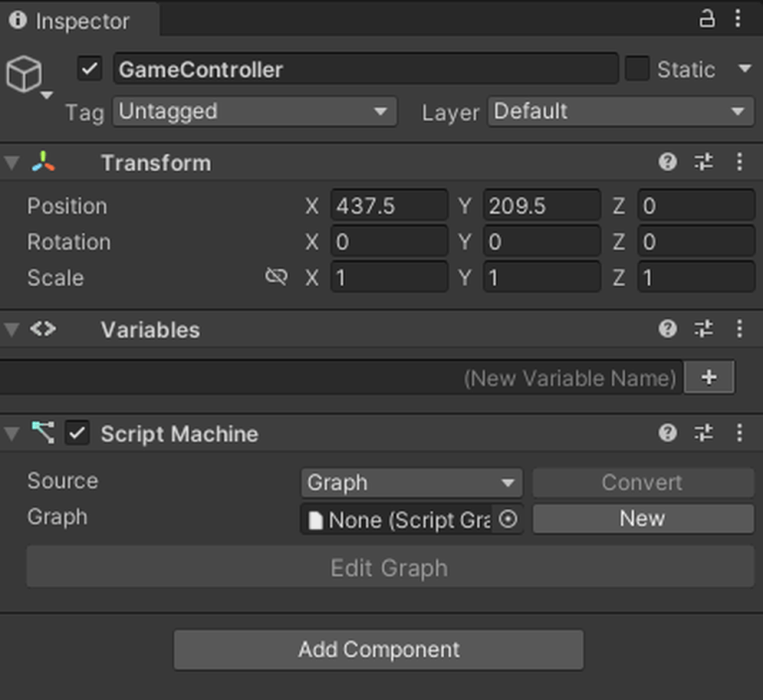Open the Inspector tab kebab menu
763x700 pixels.
tap(738, 18)
